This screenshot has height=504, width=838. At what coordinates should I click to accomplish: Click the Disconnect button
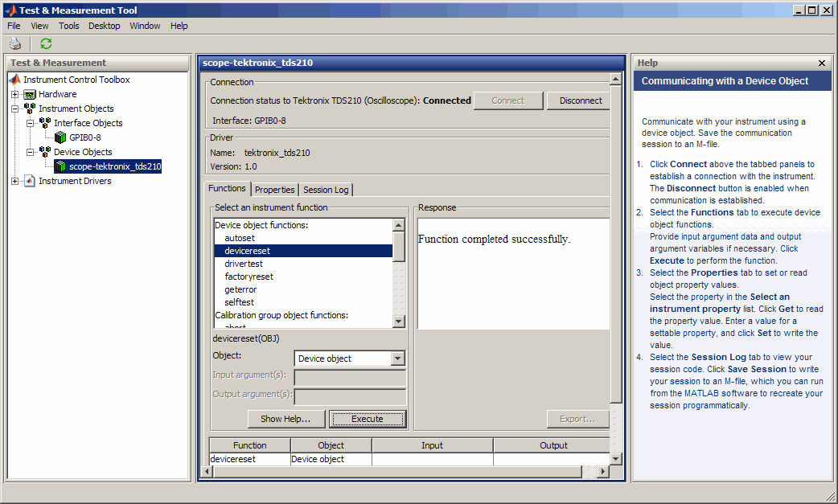click(581, 100)
